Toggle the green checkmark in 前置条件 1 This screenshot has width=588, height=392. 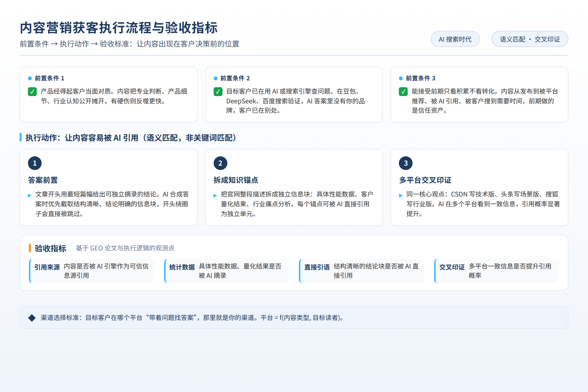coord(32,91)
